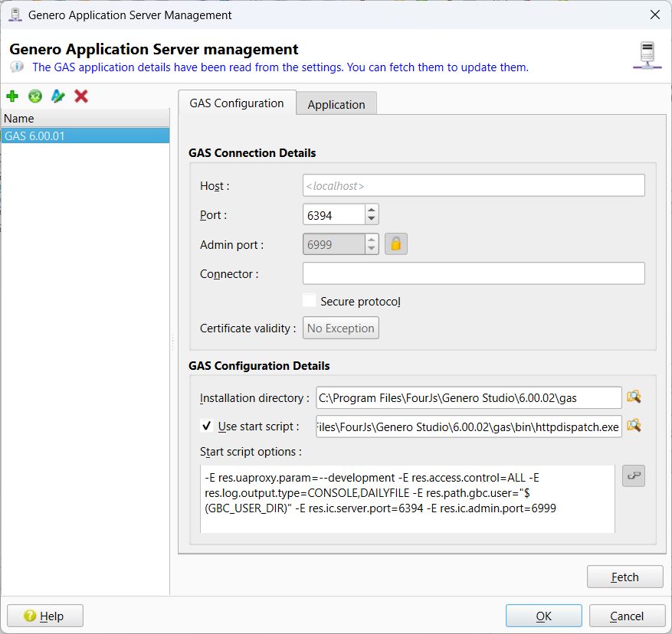The image size is (672, 634).
Task: Enable the Secure protocol option
Action: click(309, 300)
